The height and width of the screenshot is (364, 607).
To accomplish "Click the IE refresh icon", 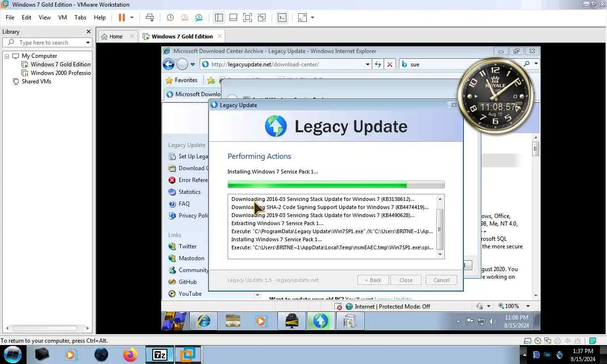I will click(378, 64).
